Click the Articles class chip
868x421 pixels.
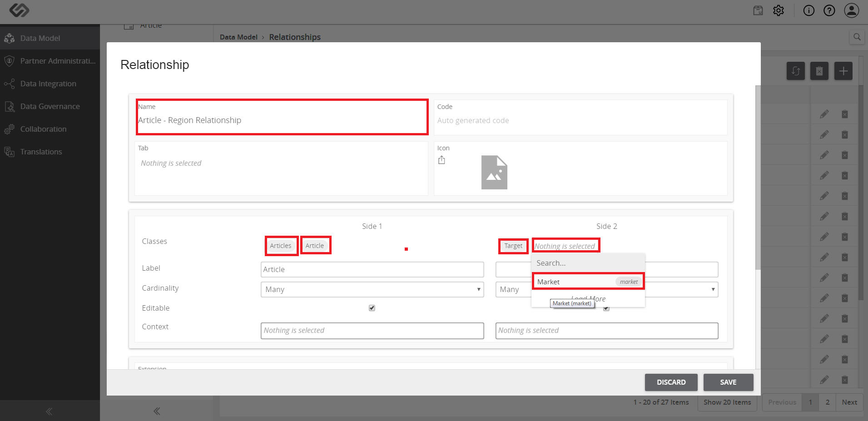281,246
